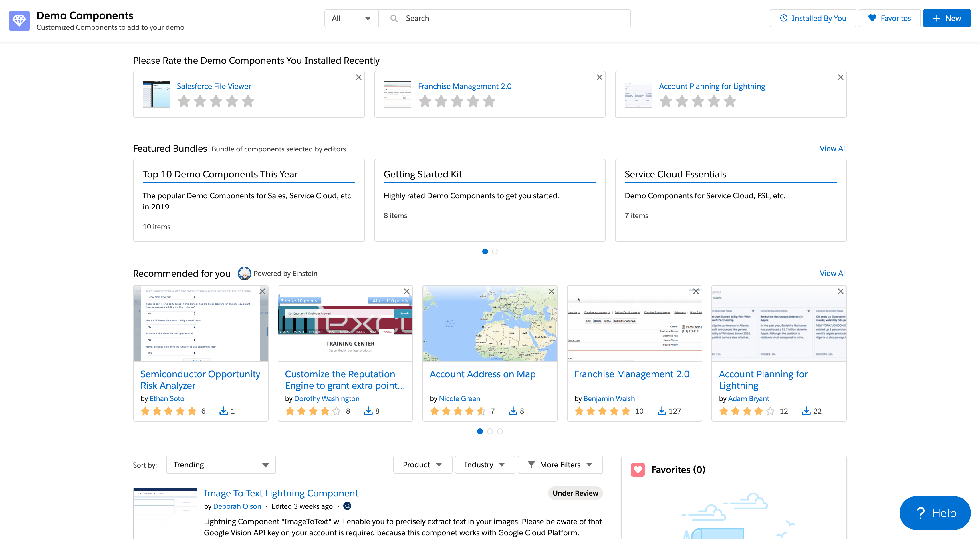Show first page of Recommended carousel
The image size is (980, 539).
[x=480, y=431]
